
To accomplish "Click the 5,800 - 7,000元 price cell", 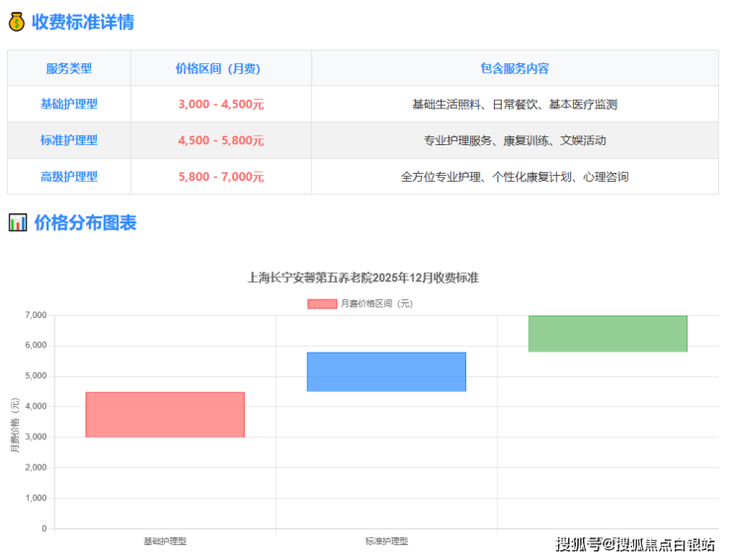I will pos(220,177).
